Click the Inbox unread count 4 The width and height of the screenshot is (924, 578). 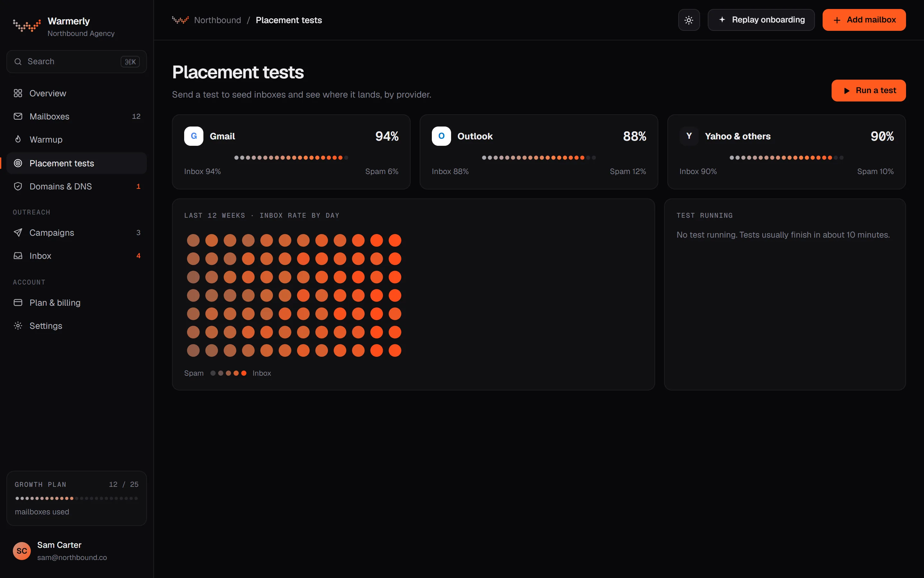click(x=138, y=256)
